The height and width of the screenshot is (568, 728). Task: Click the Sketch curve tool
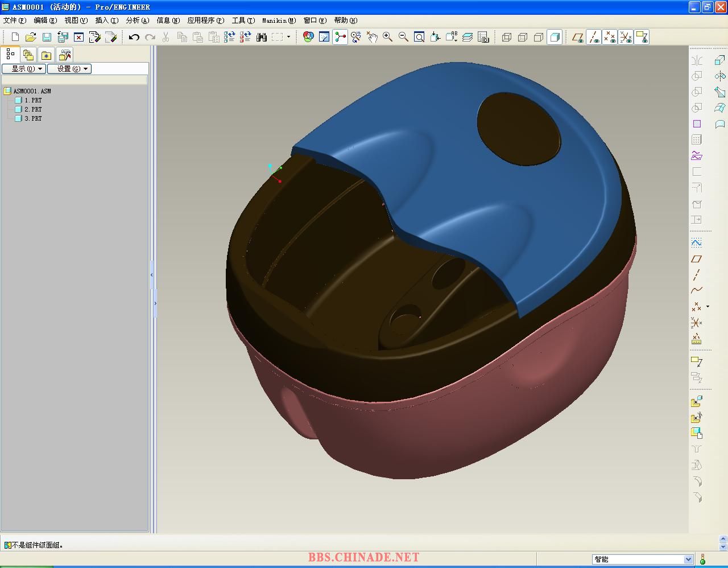click(696, 242)
